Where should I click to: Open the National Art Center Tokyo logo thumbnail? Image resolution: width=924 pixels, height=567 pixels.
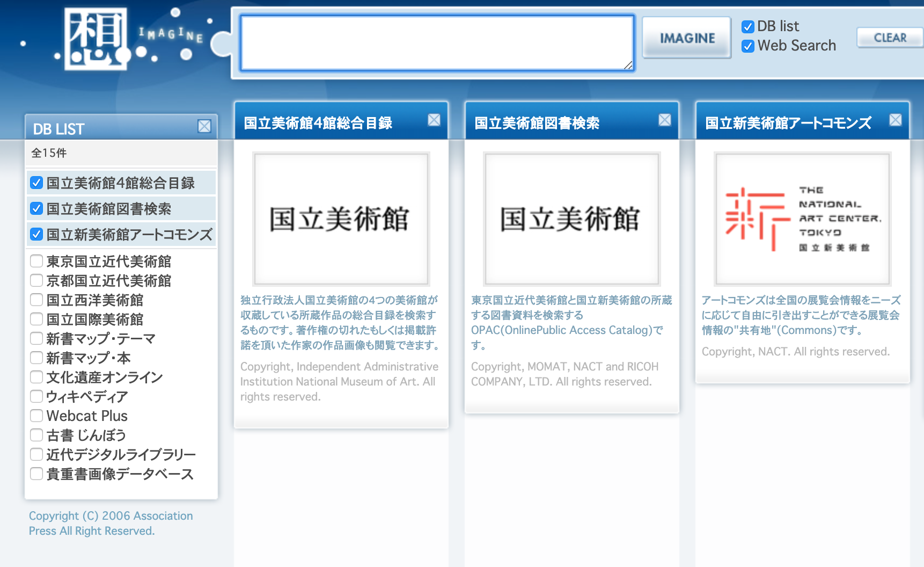(803, 219)
